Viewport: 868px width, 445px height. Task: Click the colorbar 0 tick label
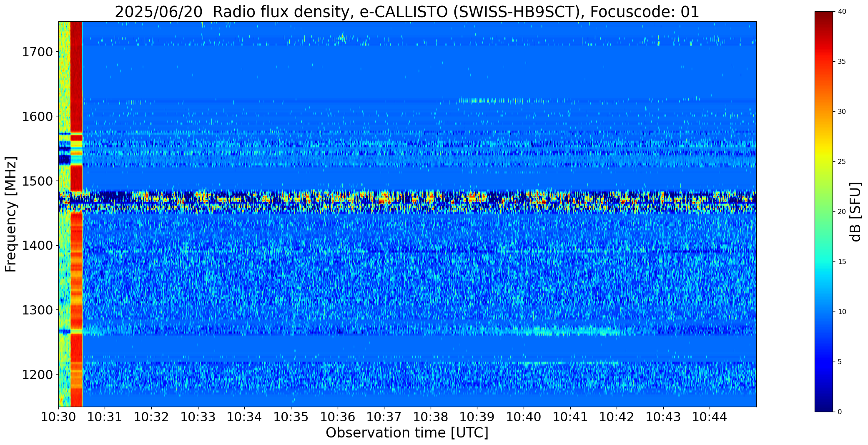840,412
